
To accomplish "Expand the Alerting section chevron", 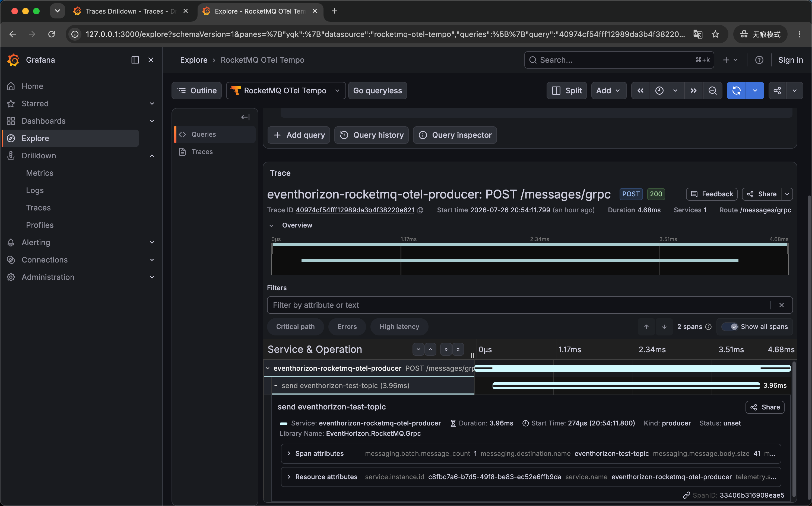I will click(152, 243).
